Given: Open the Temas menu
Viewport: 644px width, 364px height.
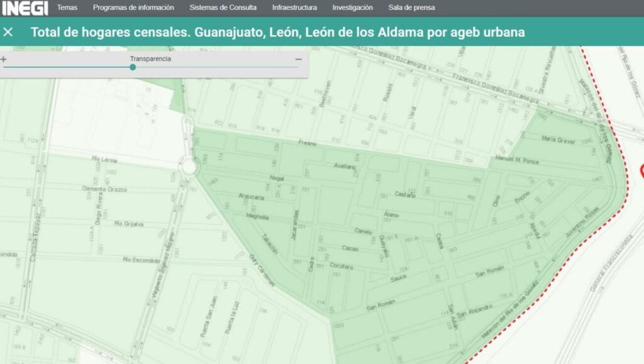Looking at the screenshot, I should click(67, 8).
